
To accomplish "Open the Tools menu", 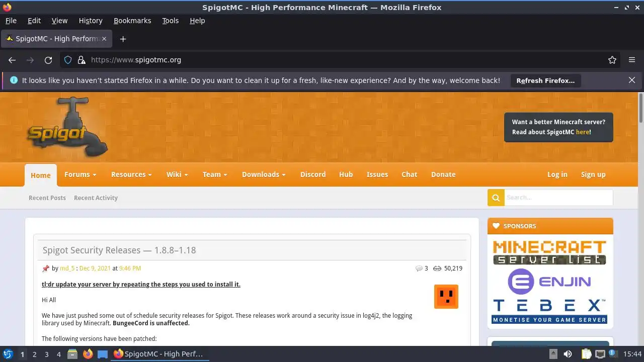I will (x=170, y=21).
